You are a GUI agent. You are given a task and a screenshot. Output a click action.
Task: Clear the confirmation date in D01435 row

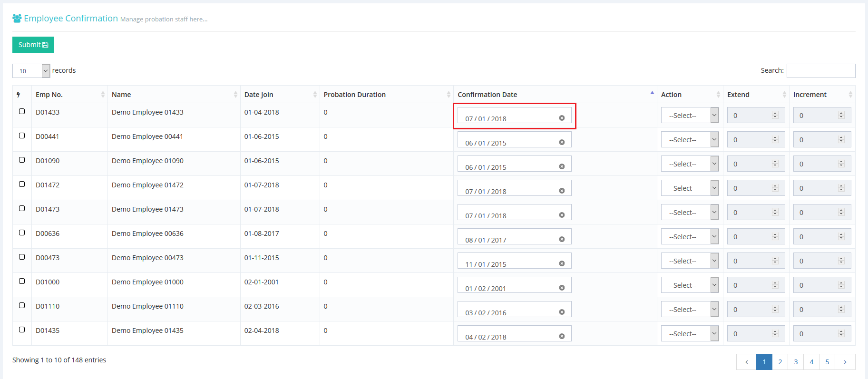click(x=562, y=336)
